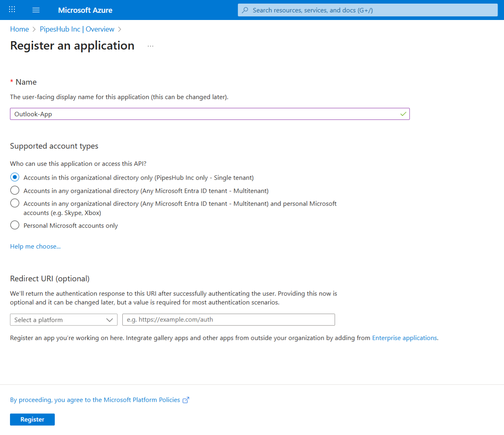Open PipesHub Inc Overview breadcrumb link

[x=77, y=29]
